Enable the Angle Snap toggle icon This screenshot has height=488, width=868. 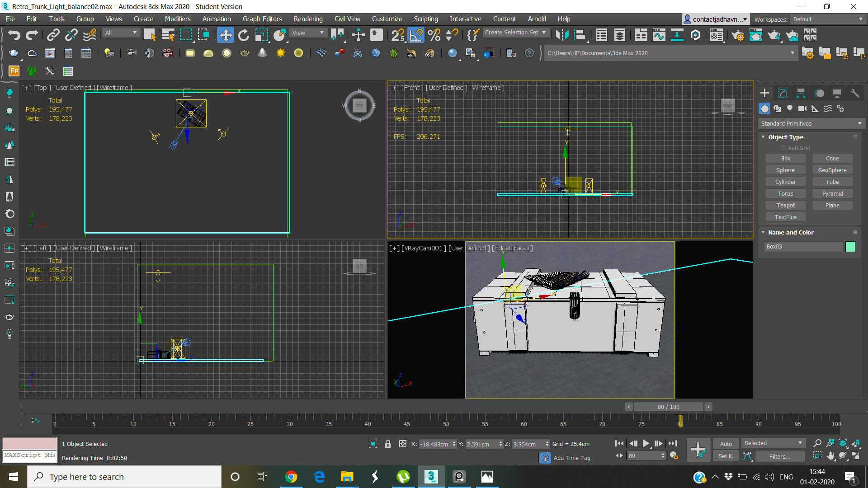tap(416, 35)
